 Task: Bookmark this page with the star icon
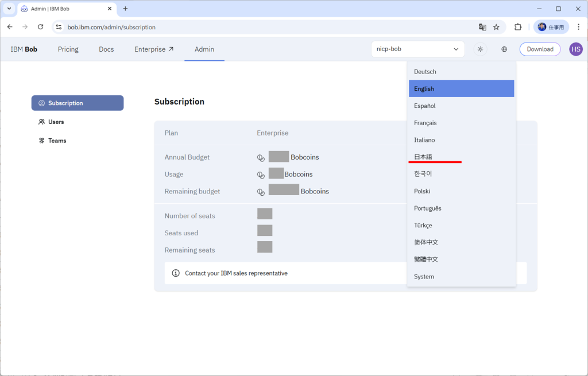click(x=496, y=27)
